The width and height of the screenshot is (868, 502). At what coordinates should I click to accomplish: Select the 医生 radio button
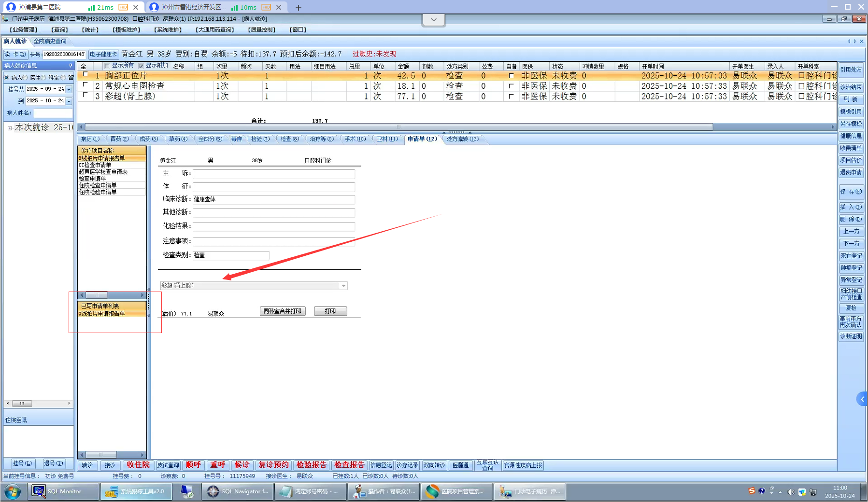click(x=25, y=77)
